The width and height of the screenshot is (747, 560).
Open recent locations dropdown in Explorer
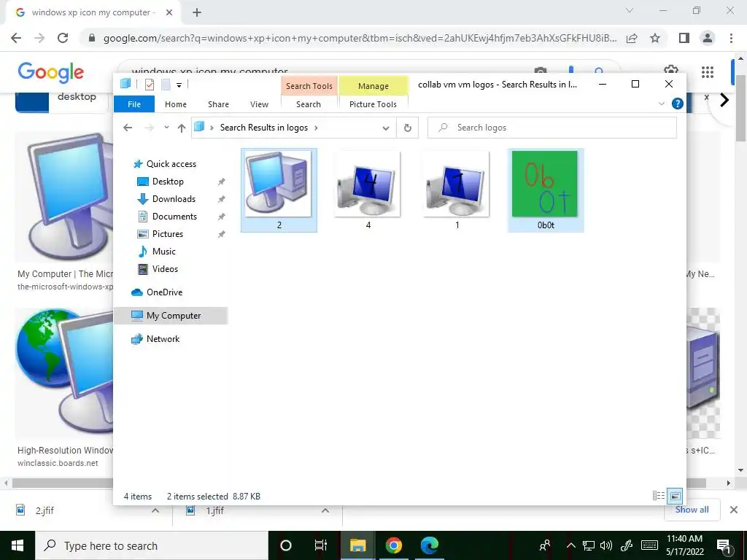[x=166, y=128]
